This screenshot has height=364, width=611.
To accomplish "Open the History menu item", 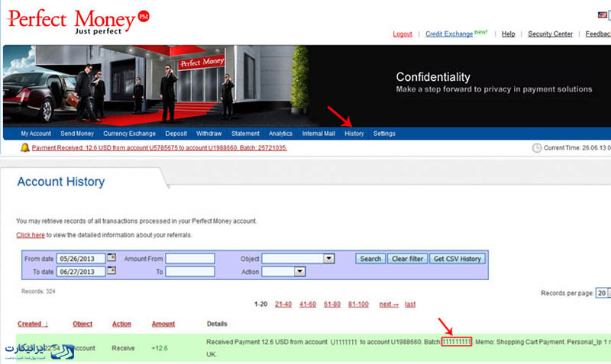I will coord(354,134).
